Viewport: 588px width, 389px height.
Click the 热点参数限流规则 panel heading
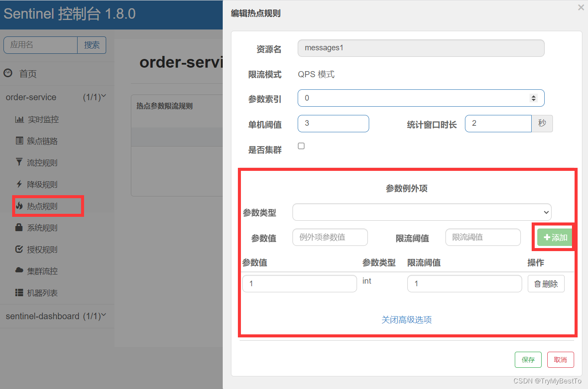point(164,106)
